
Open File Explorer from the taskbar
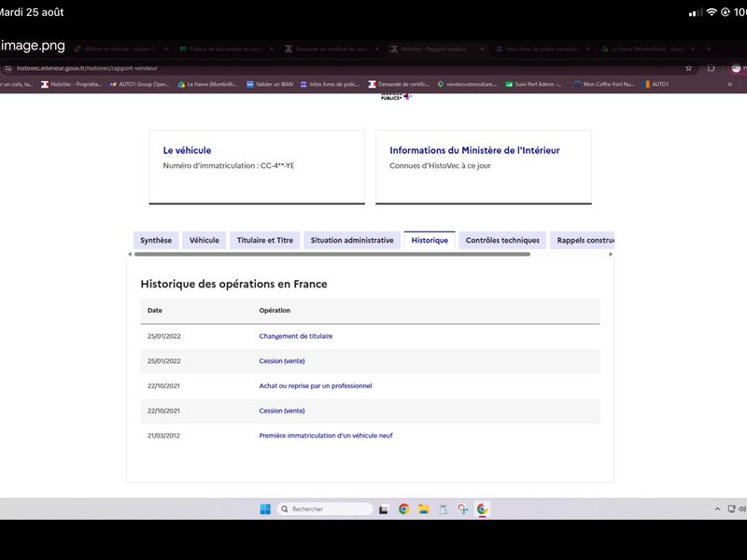coord(424,509)
